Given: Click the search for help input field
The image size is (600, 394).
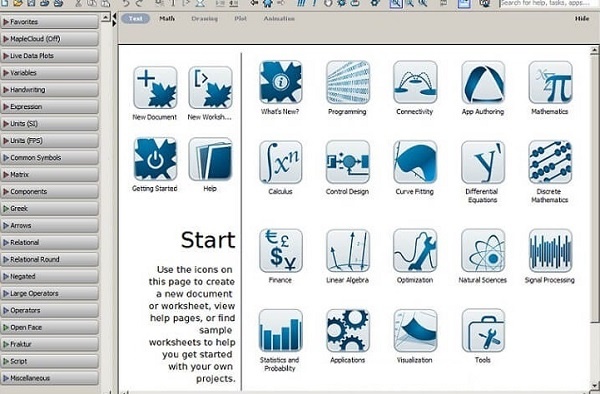Looking at the screenshot, I should tap(548, 3).
